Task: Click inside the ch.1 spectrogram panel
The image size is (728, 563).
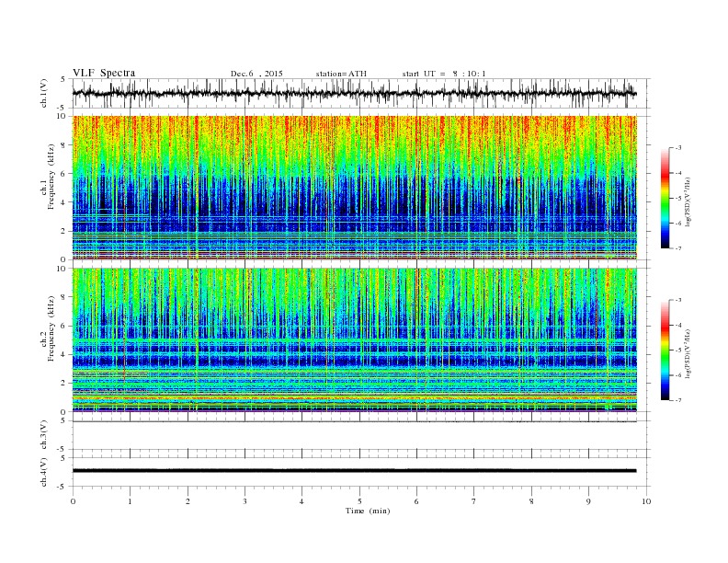Action: point(354,188)
